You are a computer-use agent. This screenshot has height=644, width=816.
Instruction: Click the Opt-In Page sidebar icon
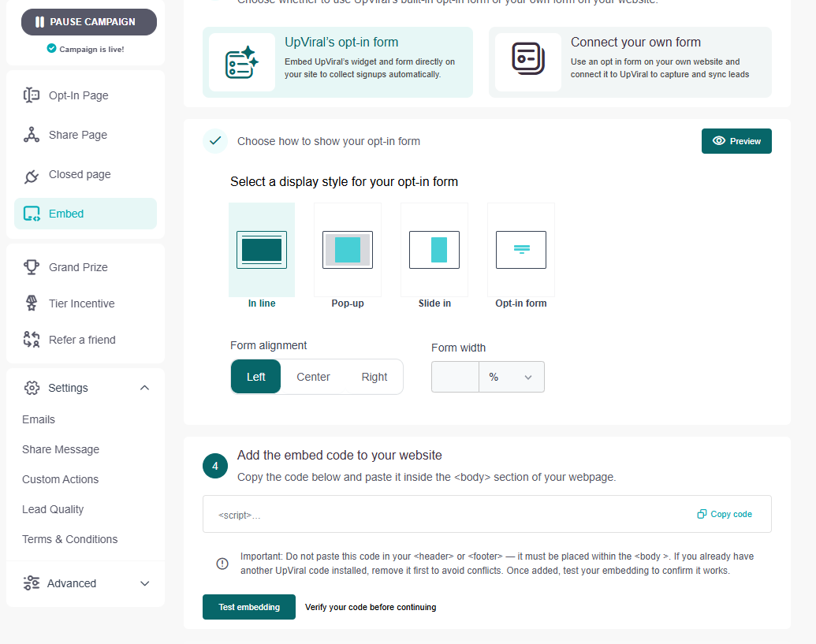tap(32, 95)
